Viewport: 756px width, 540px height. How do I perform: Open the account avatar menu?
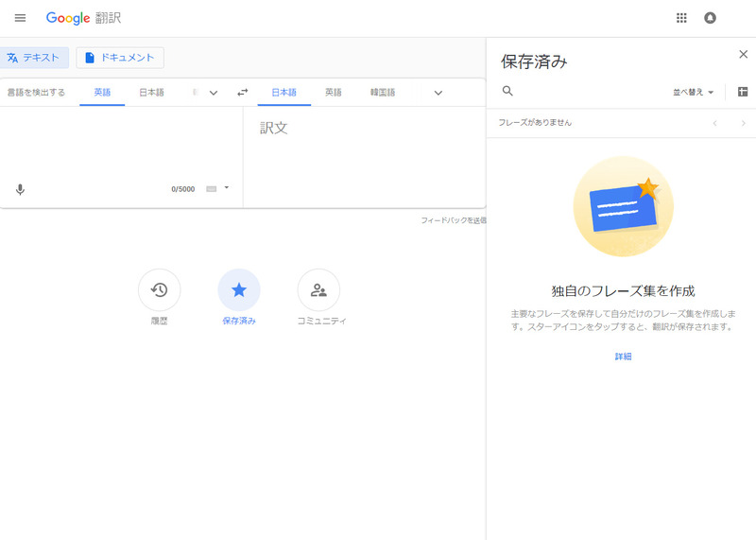tap(710, 18)
